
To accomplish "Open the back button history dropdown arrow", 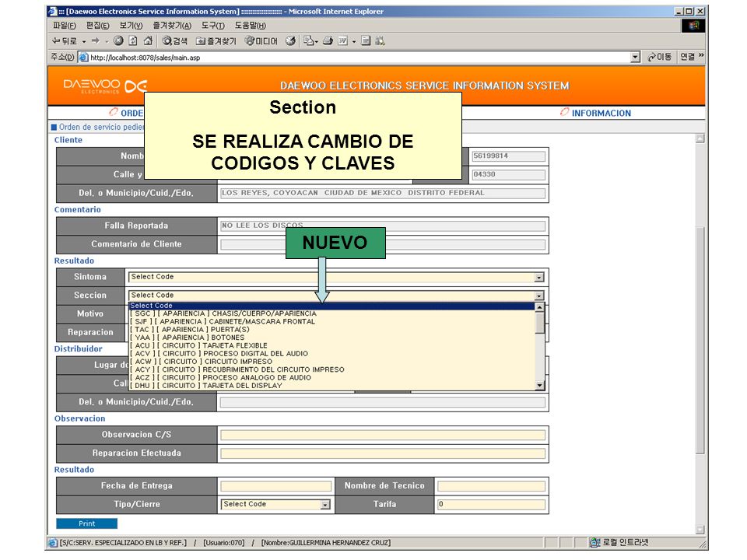I will 84,42.
